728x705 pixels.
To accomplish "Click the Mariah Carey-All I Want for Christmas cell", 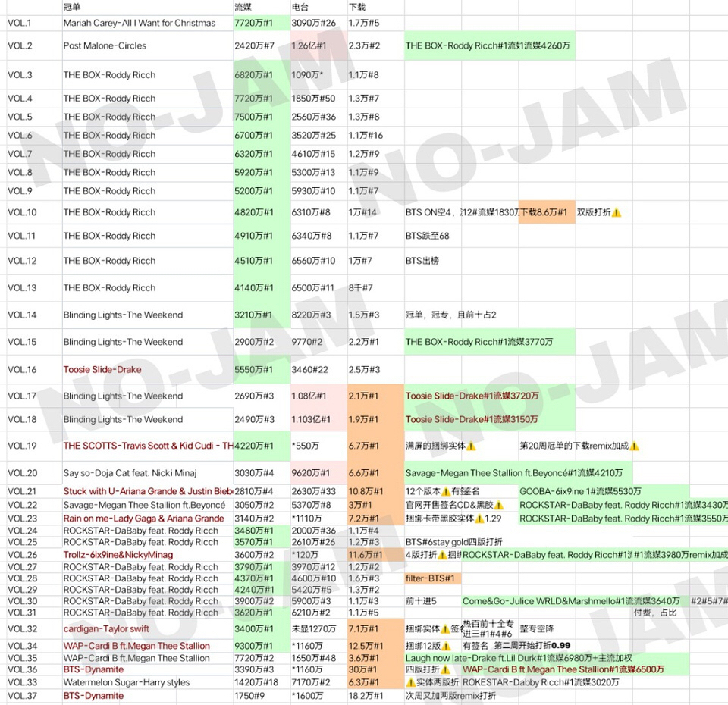I will click(148, 23).
